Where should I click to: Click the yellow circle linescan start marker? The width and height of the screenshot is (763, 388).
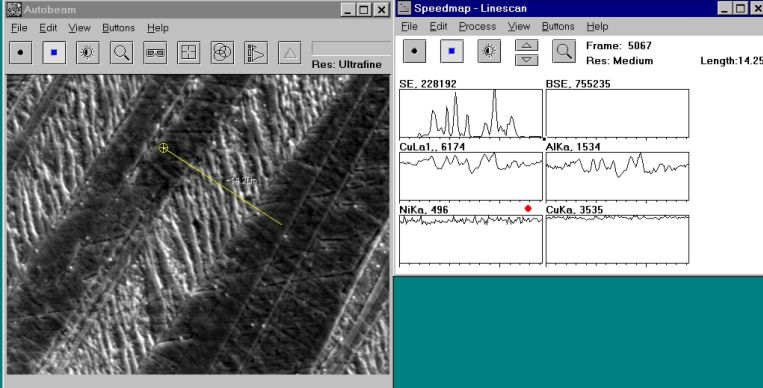(x=164, y=148)
